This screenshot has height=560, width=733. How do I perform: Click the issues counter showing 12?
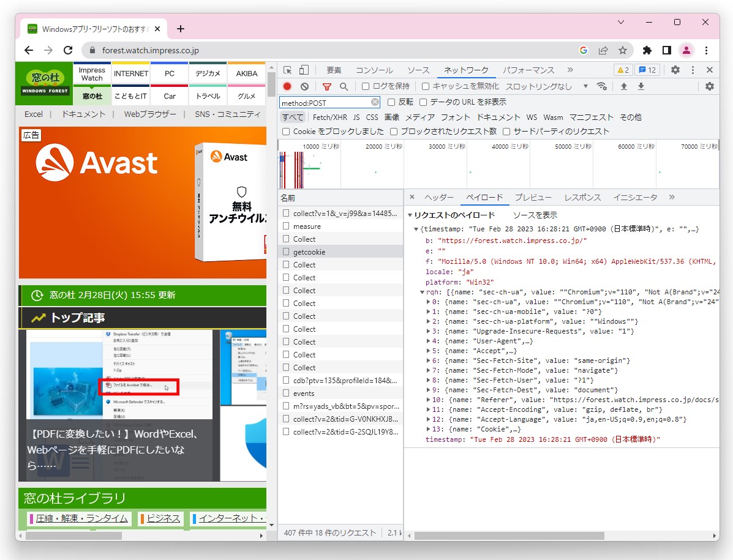click(647, 70)
